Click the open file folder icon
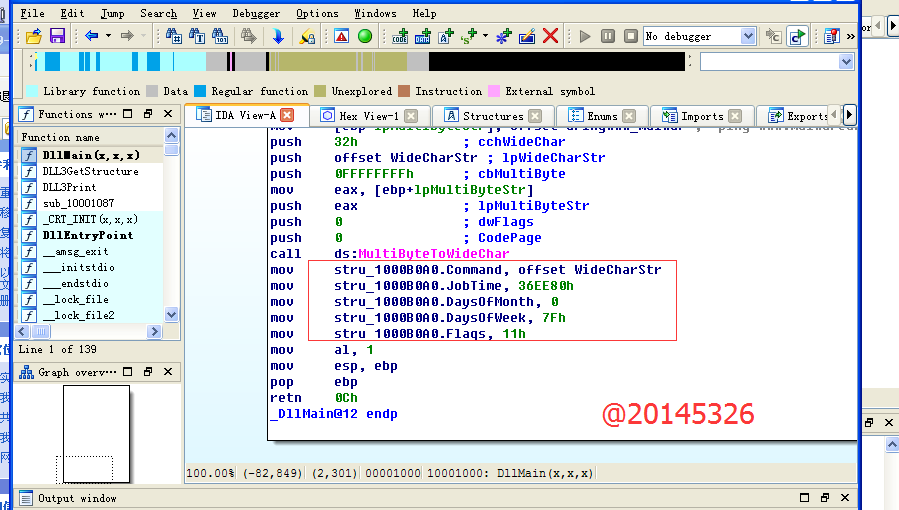Viewport: 899px width, 510px height. tap(33, 36)
